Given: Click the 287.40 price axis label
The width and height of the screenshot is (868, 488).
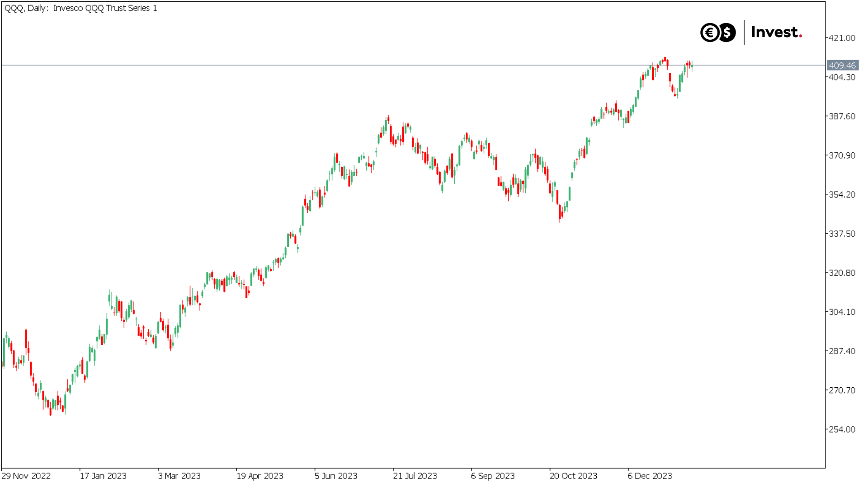Looking at the screenshot, I should point(842,351).
